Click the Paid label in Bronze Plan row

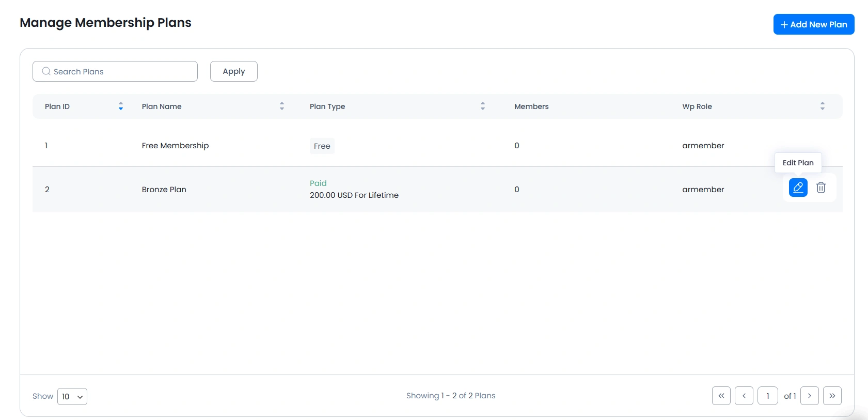click(x=318, y=183)
